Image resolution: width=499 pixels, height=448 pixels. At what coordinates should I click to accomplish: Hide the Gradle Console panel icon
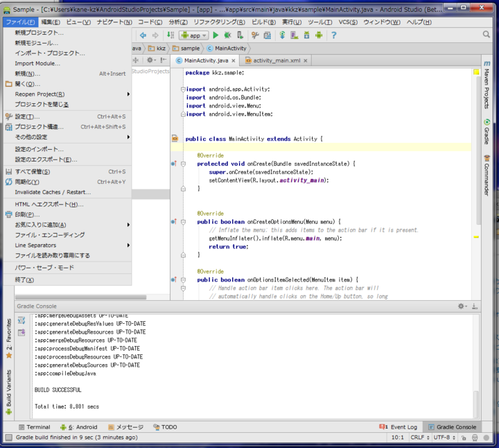pyautogui.click(x=475, y=307)
